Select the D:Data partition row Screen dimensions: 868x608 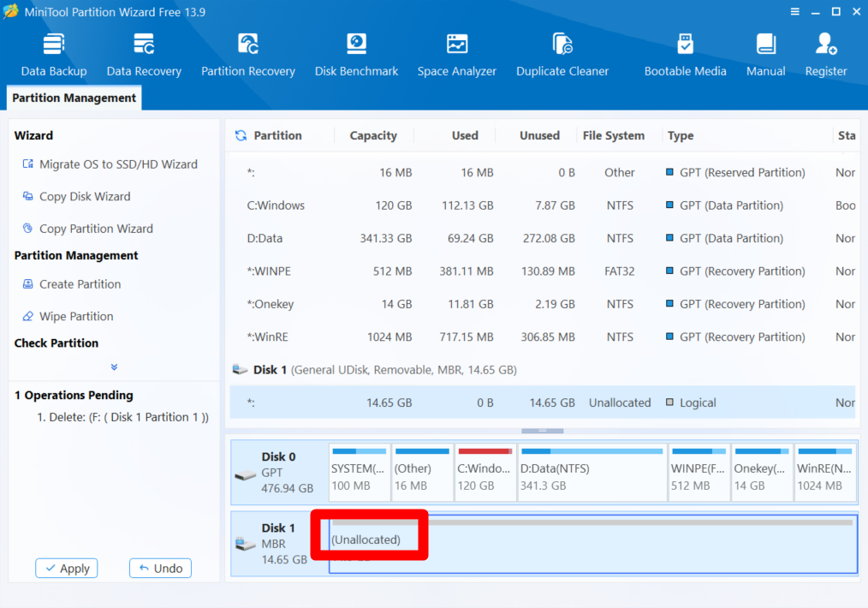click(x=543, y=238)
